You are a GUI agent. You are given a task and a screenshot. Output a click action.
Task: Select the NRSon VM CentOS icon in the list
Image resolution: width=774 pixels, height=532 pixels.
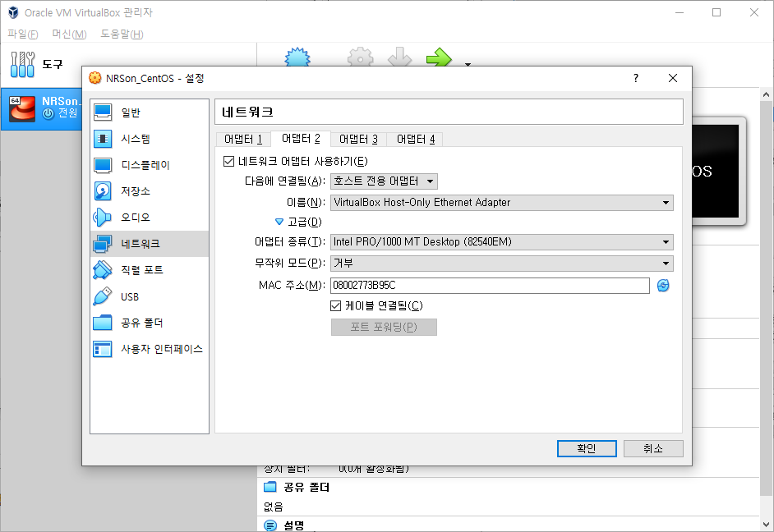(22, 108)
